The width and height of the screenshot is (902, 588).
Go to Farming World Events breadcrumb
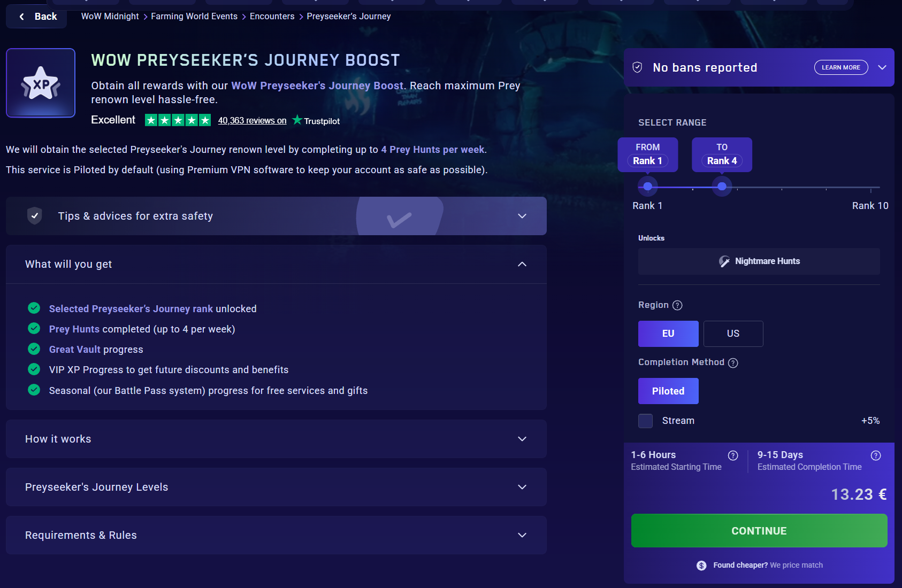[194, 17]
